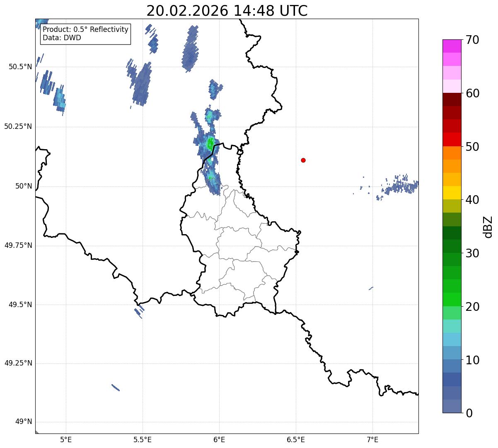Click the bright green 20 dBZ colorbar segment
This screenshot has height=448, width=498.
pyautogui.click(x=452, y=299)
